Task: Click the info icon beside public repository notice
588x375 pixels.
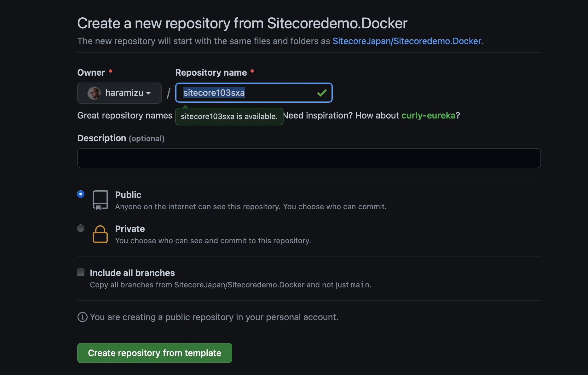Action: (82, 317)
